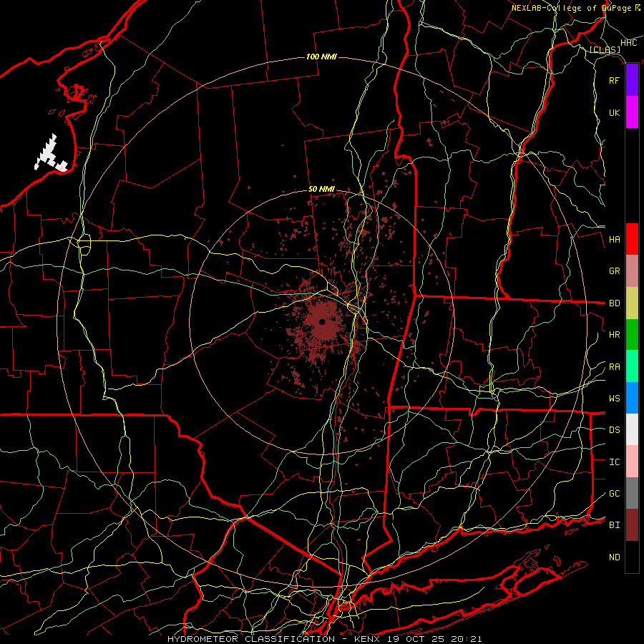
Task: Select the red HA legend swatch
Action: click(x=632, y=239)
